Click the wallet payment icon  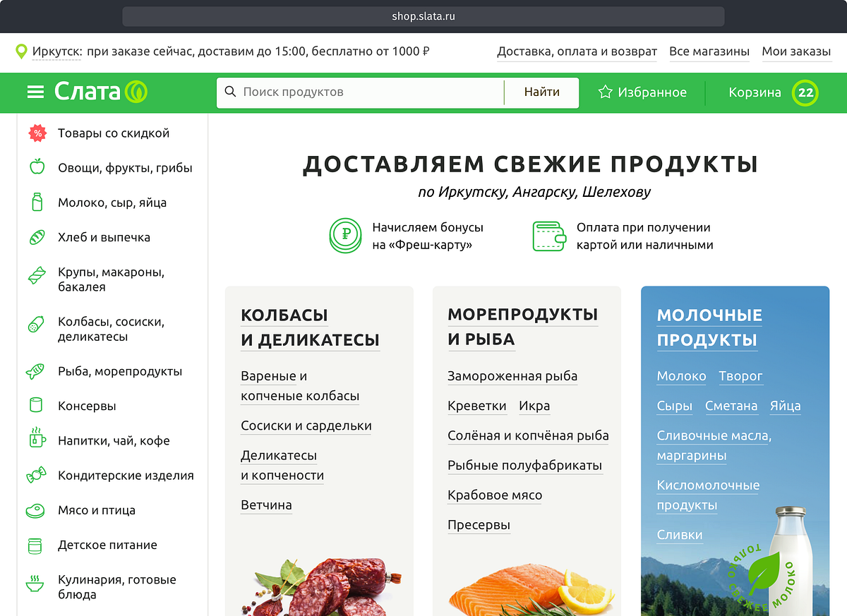549,236
